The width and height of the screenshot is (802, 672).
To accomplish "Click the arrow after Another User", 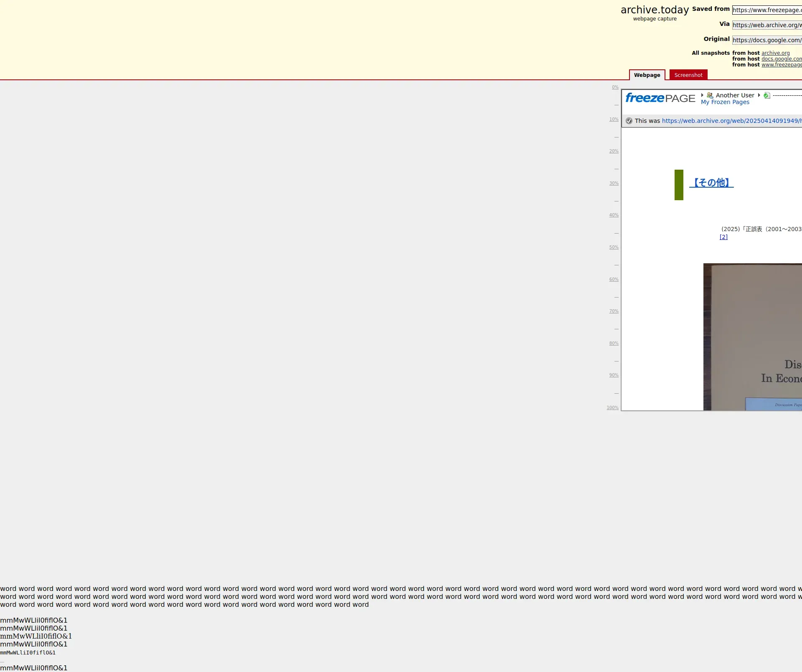I will tap(759, 95).
